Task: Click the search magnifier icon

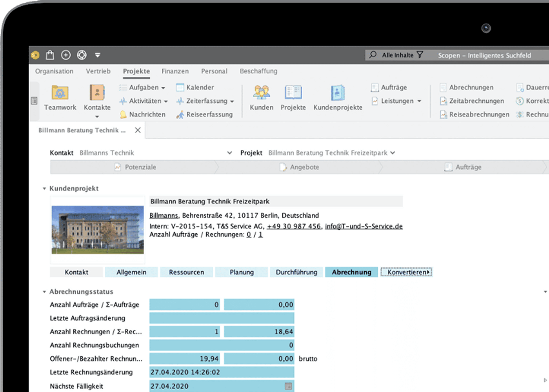Action: coord(373,55)
